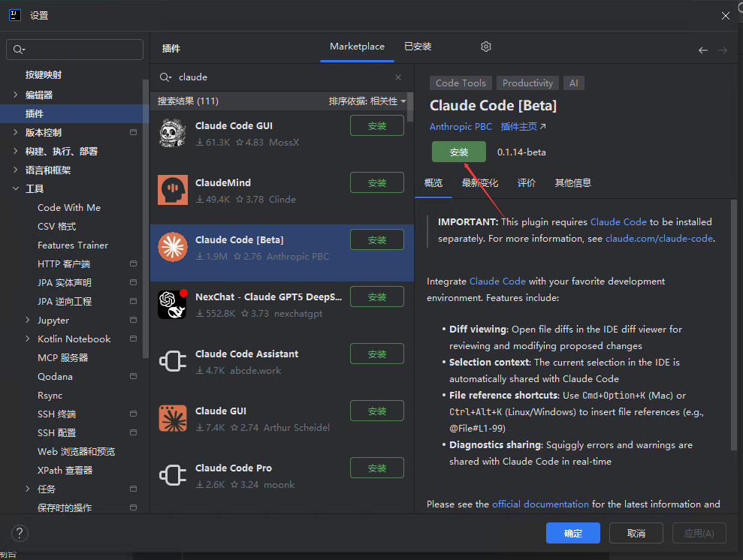This screenshot has width=743, height=560.
Task: Click the Claude Code GUI plugin icon
Action: pos(172,133)
